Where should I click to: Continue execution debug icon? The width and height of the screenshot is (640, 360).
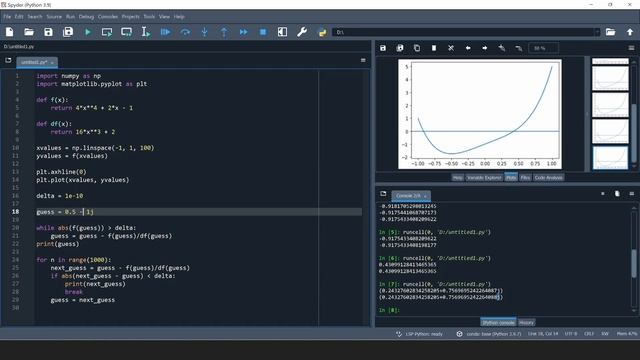click(x=243, y=32)
